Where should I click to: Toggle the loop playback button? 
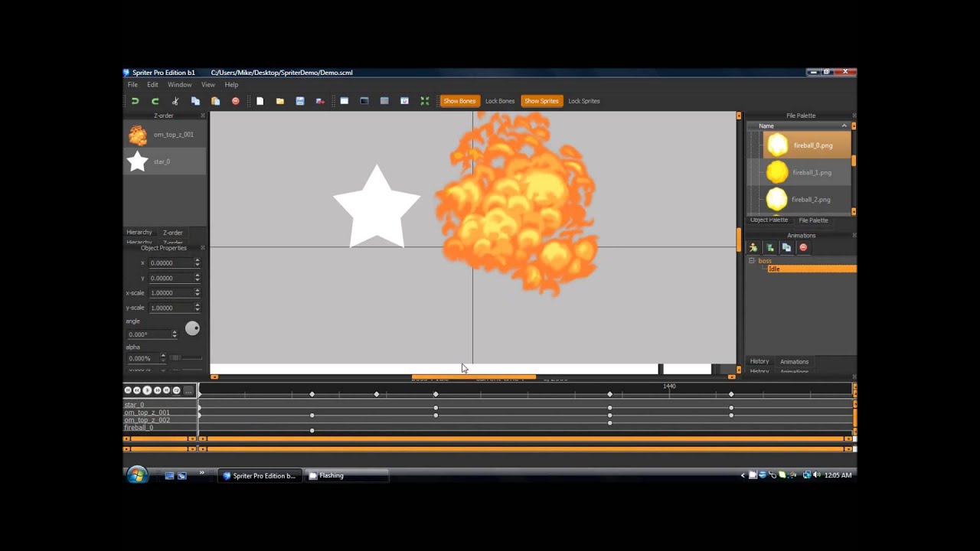tap(176, 390)
